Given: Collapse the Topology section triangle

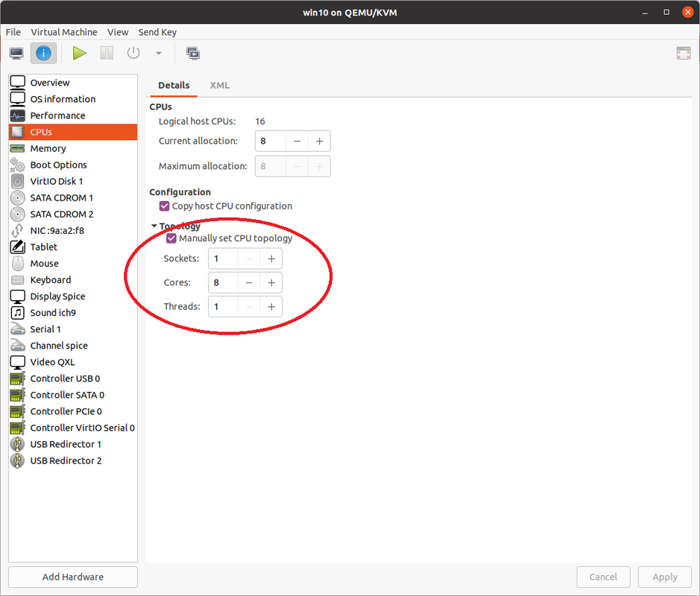Looking at the screenshot, I should pyautogui.click(x=154, y=226).
